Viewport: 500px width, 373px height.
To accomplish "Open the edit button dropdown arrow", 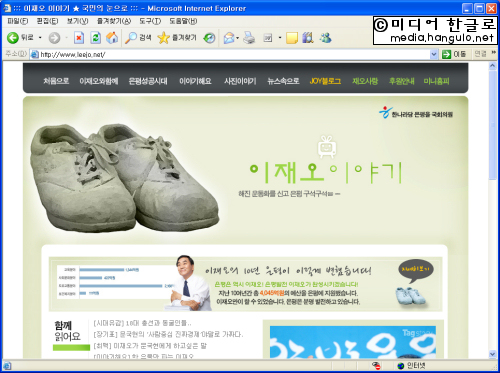I will pyautogui.click(x=279, y=38).
